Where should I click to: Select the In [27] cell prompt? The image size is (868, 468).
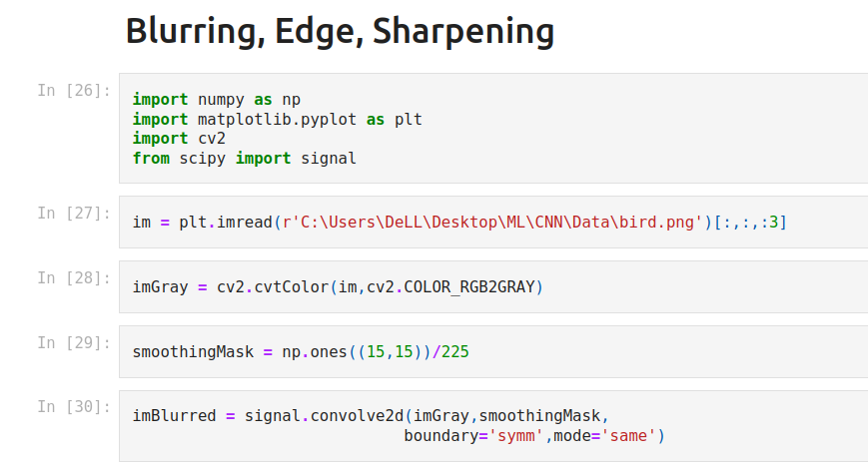[x=74, y=213]
